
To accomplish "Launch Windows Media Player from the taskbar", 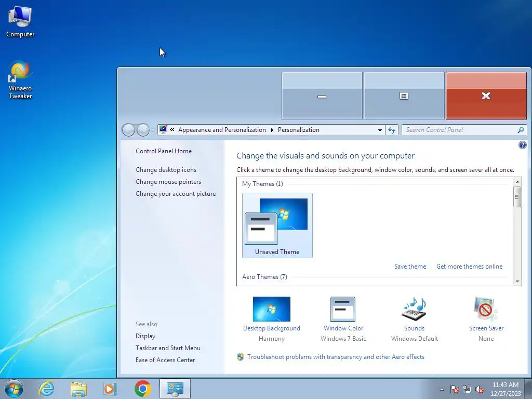I will 110,389.
